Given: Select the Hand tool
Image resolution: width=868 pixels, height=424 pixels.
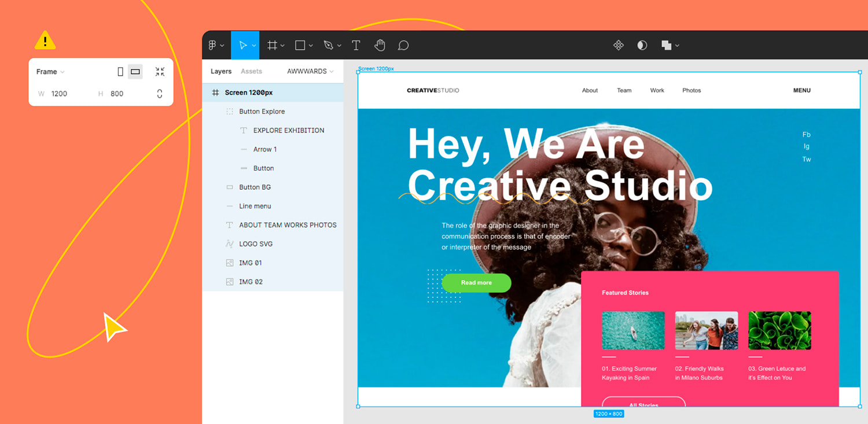Looking at the screenshot, I should [x=380, y=45].
